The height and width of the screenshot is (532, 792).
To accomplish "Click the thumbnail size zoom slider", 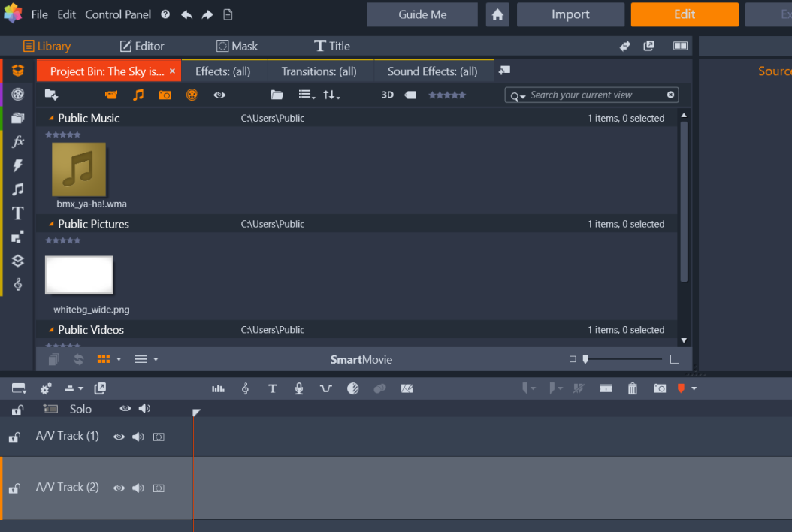I will pyautogui.click(x=585, y=359).
